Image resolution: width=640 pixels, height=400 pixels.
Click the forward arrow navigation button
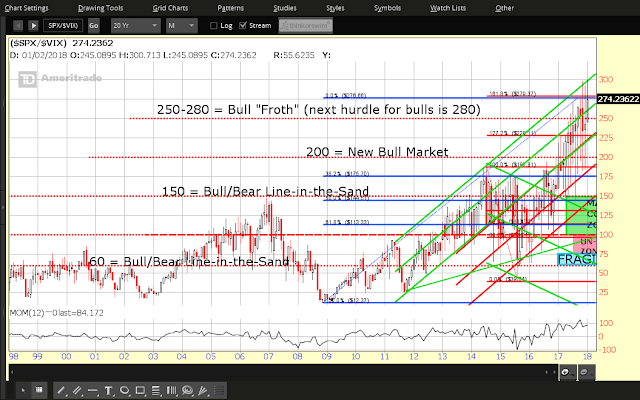(x=33, y=26)
